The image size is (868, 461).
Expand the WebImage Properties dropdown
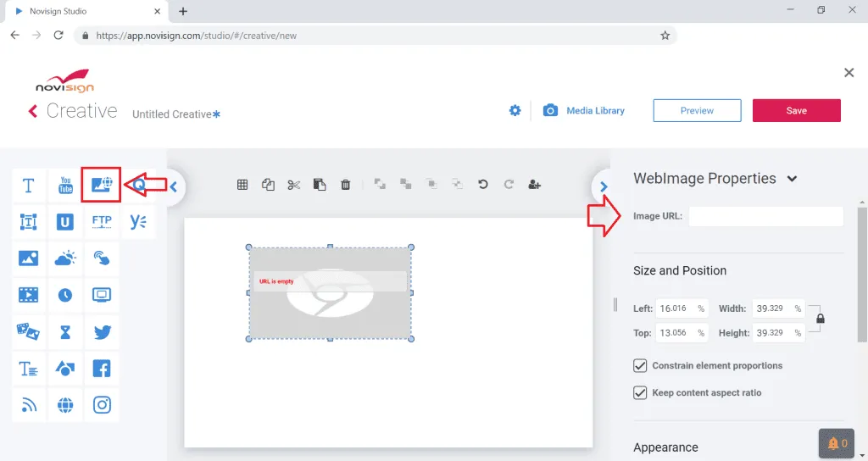click(x=793, y=179)
